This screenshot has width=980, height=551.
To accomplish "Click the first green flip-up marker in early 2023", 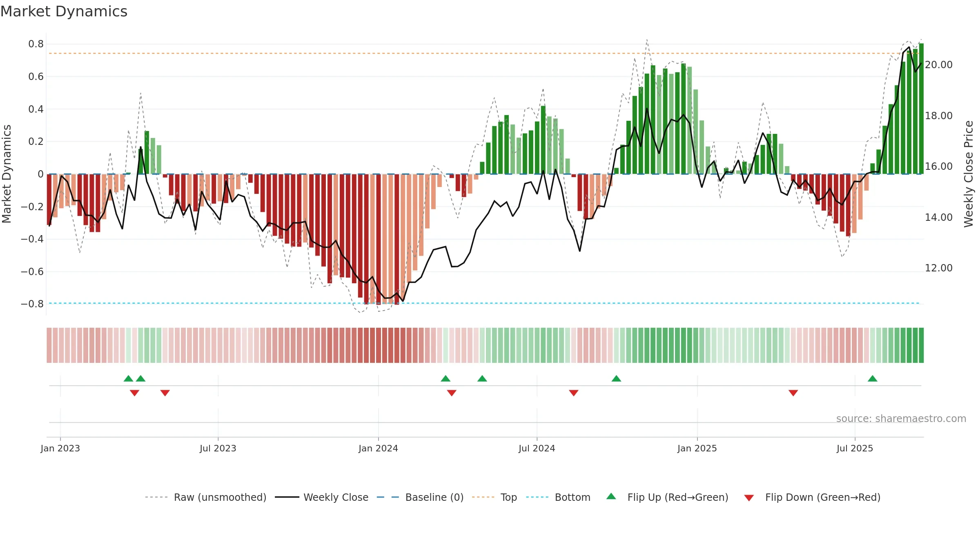I will point(128,378).
